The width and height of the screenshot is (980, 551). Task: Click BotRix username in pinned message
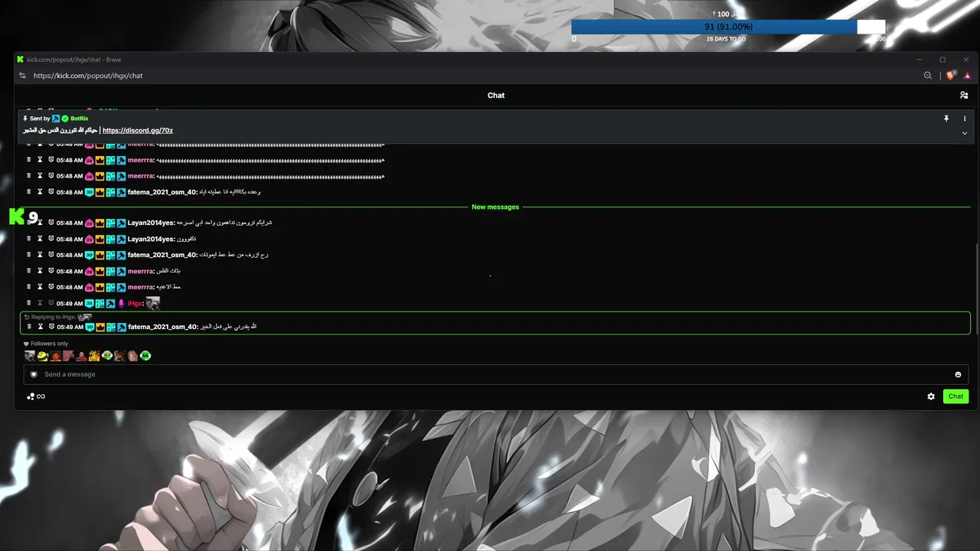coord(80,119)
